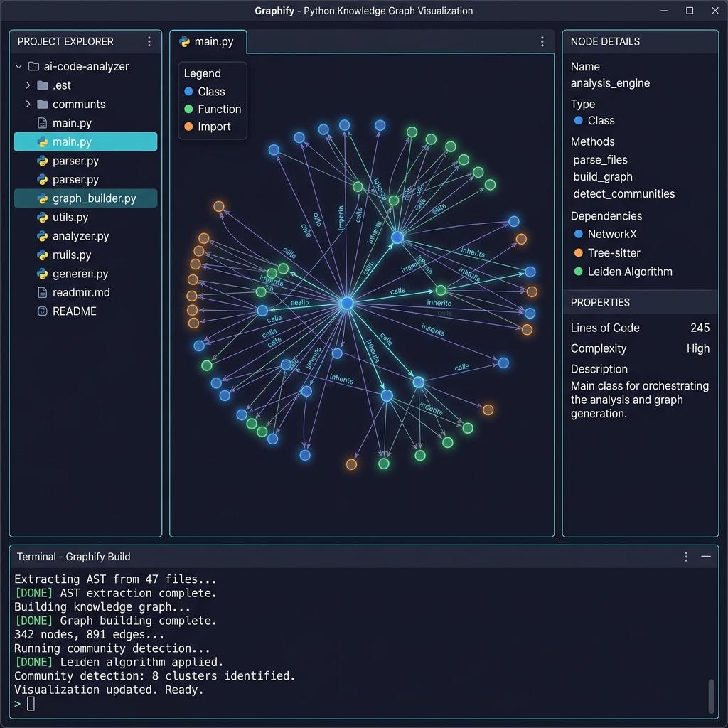Open the Terminal panel three-dot menu
Image resolution: width=728 pixels, height=728 pixels.
click(x=686, y=556)
